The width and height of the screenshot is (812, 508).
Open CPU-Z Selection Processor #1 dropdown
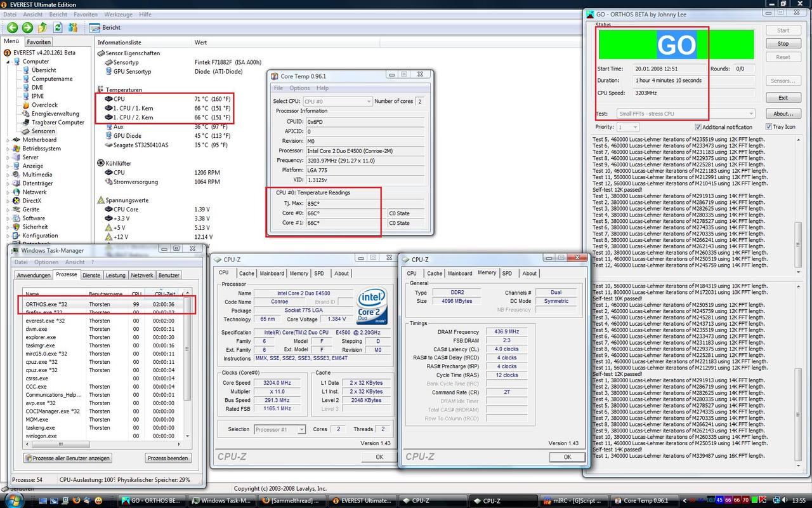point(279,429)
